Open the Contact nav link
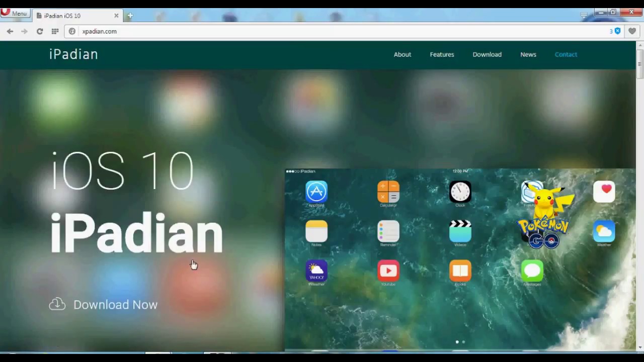Screen dimensions: 644x362 [x=566, y=54]
